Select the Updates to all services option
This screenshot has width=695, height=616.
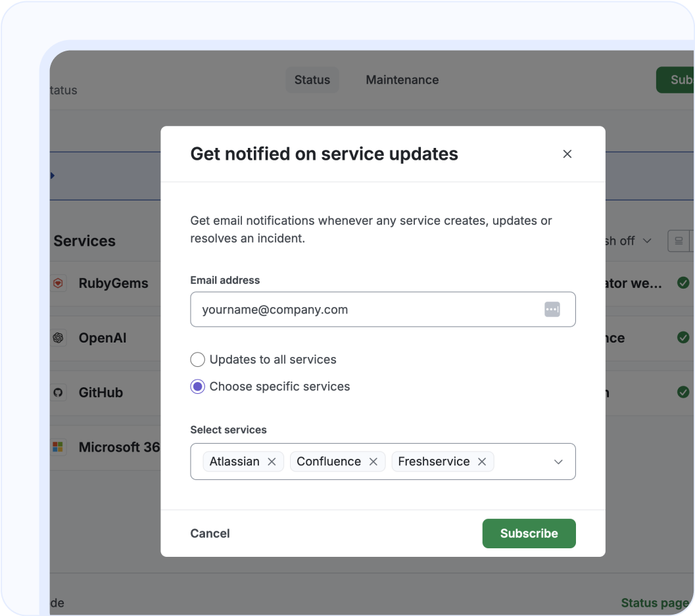pyautogui.click(x=197, y=360)
